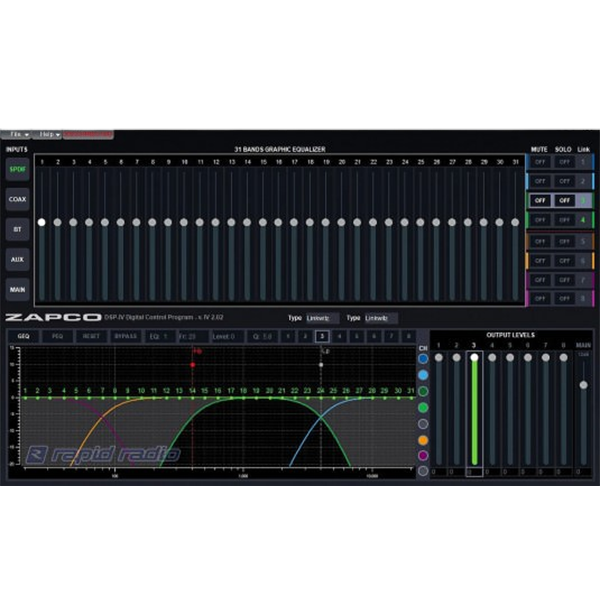The height and width of the screenshot is (600, 600).
Task: Click the value box under MAIN output level
Action: [583, 472]
